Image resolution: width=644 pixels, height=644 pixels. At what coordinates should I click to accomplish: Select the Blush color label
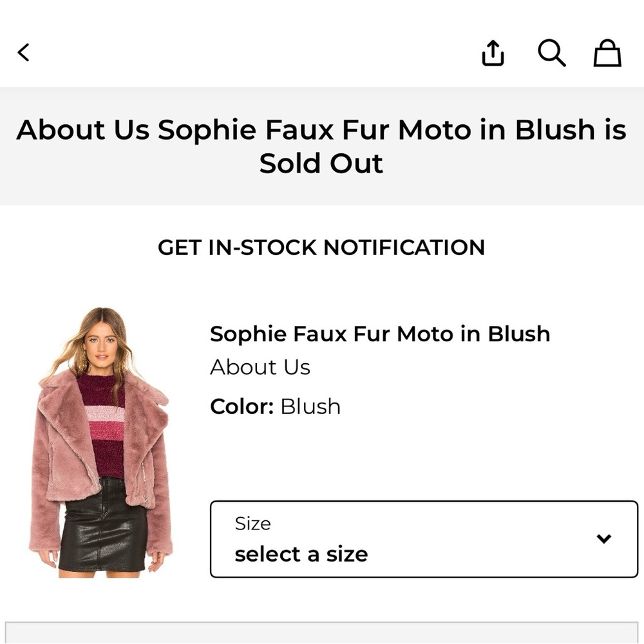[x=309, y=406]
